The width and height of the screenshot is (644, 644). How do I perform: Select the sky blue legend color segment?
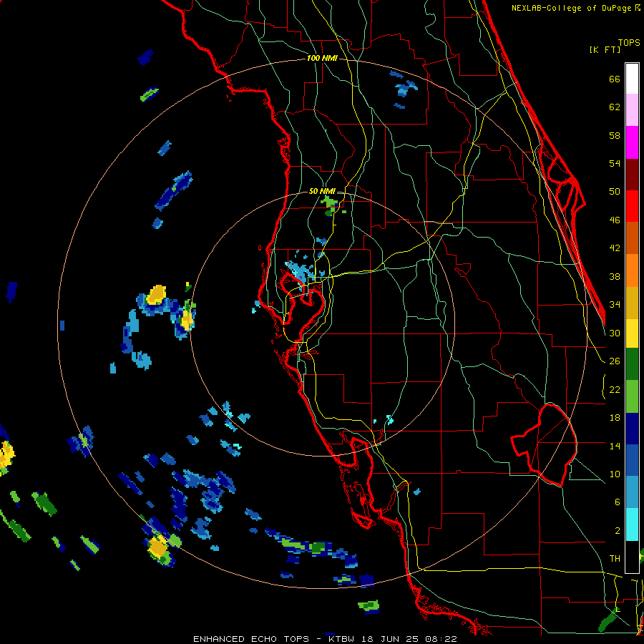point(632,492)
